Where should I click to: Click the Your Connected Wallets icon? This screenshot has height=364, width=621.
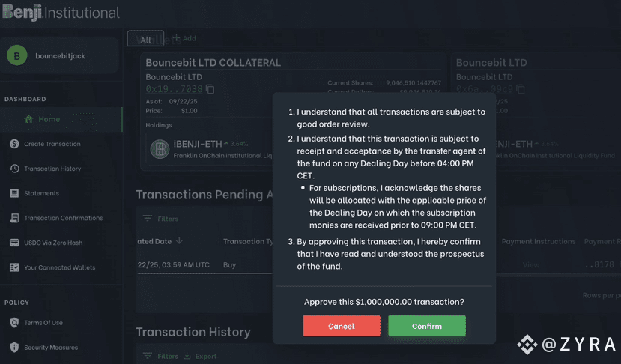click(x=14, y=267)
